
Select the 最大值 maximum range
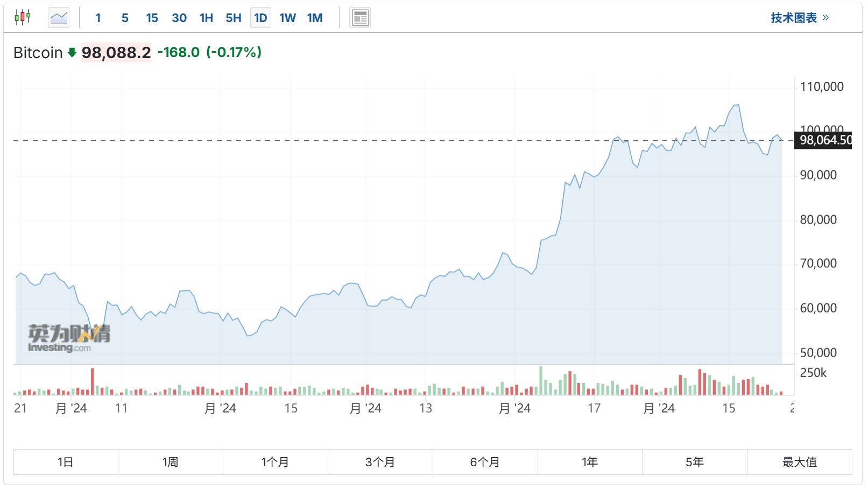[799, 462]
